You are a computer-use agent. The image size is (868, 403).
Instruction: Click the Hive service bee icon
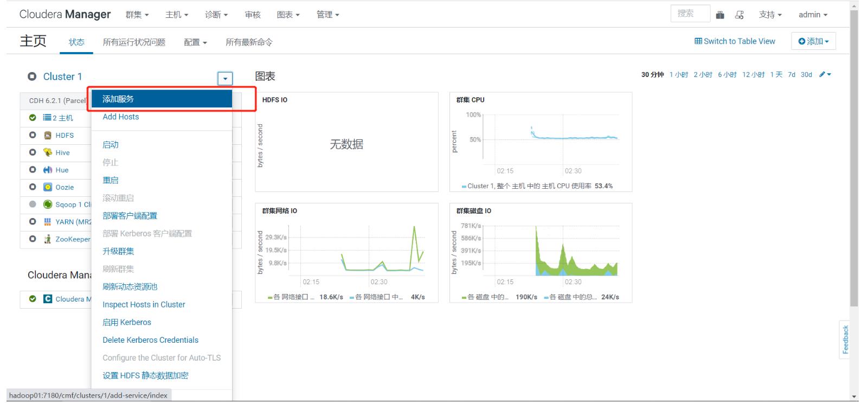tap(48, 152)
